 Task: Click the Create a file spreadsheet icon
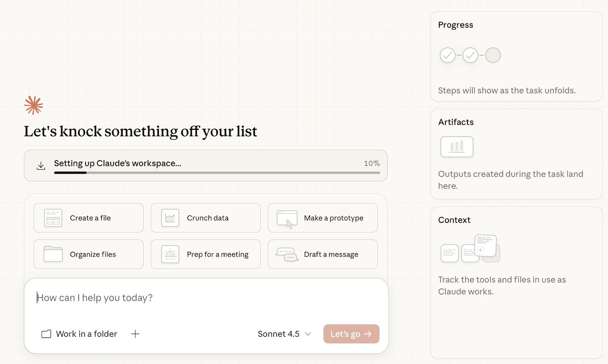tap(53, 218)
